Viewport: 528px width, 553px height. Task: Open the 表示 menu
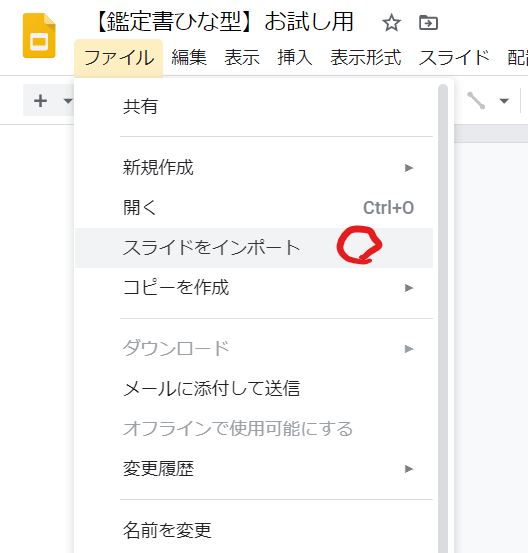(x=242, y=57)
